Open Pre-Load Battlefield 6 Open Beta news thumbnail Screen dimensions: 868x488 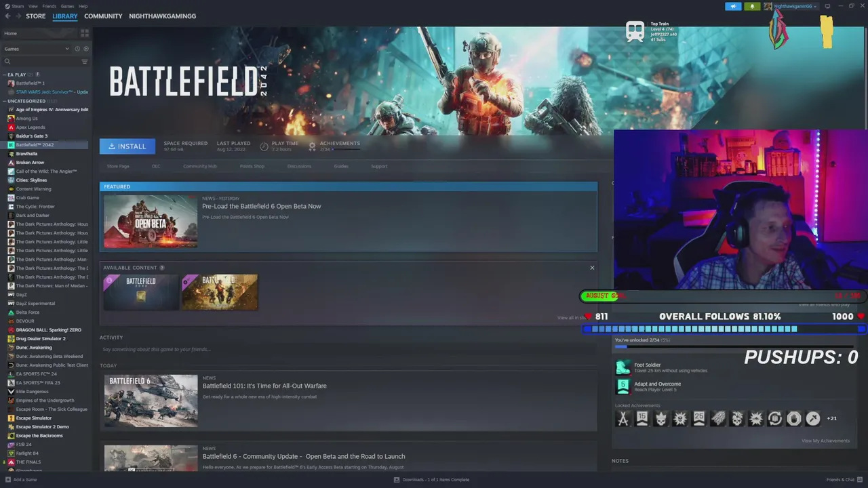pos(151,222)
